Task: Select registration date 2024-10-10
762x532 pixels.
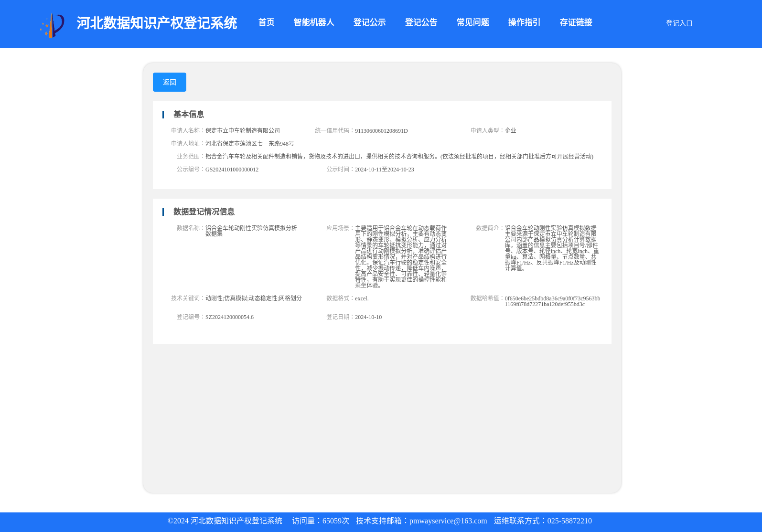Action: [x=368, y=317]
